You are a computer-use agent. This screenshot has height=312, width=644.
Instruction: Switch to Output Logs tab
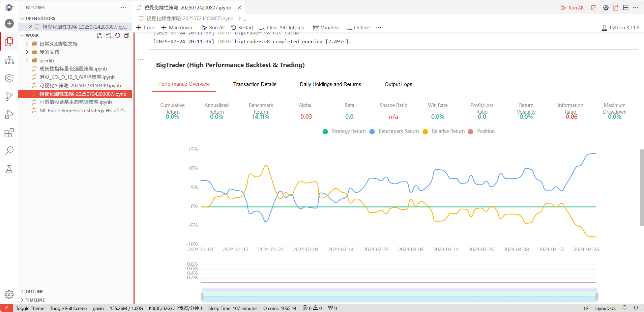click(x=399, y=84)
